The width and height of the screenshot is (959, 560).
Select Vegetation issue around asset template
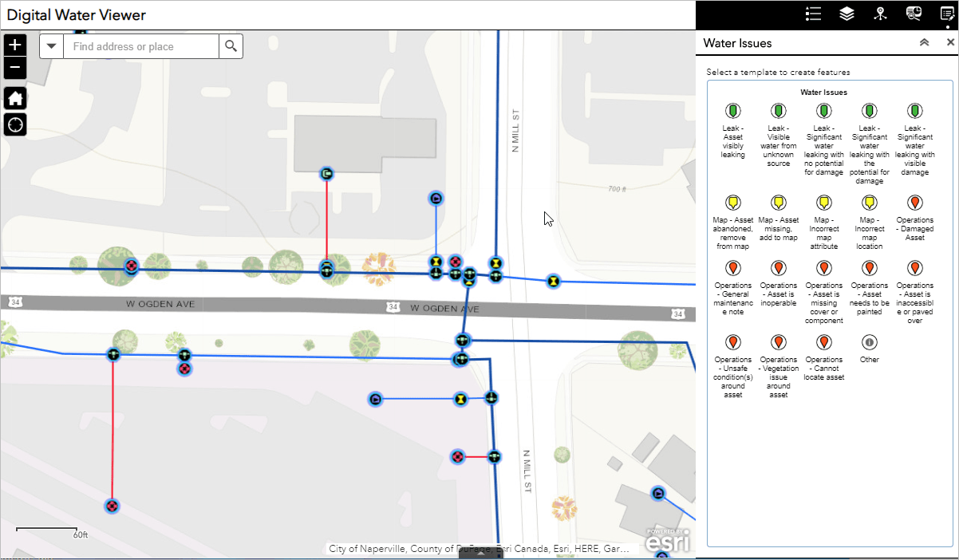coord(778,367)
